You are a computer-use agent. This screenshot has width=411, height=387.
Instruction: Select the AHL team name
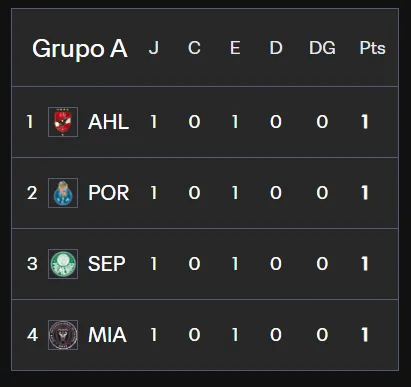(108, 122)
